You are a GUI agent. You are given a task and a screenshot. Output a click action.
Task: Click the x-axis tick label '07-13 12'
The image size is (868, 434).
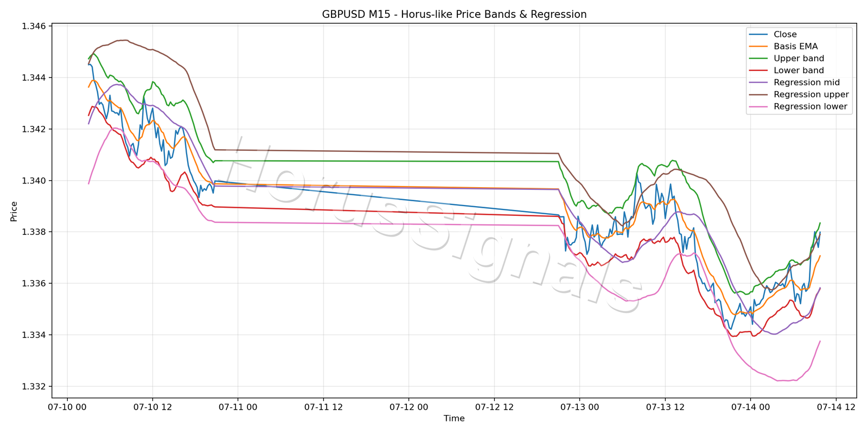click(x=665, y=407)
